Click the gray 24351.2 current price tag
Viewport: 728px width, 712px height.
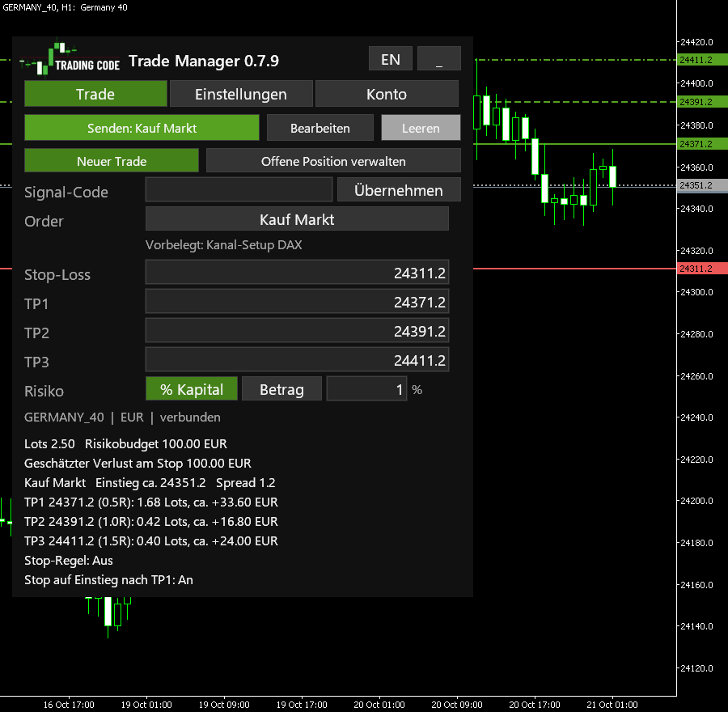(x=702, y=185)
